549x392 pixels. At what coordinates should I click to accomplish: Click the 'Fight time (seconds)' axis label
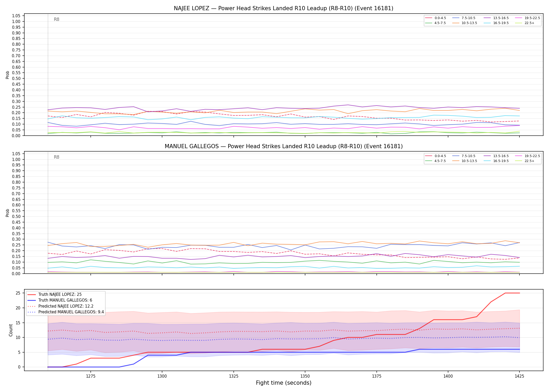(284, 383)
